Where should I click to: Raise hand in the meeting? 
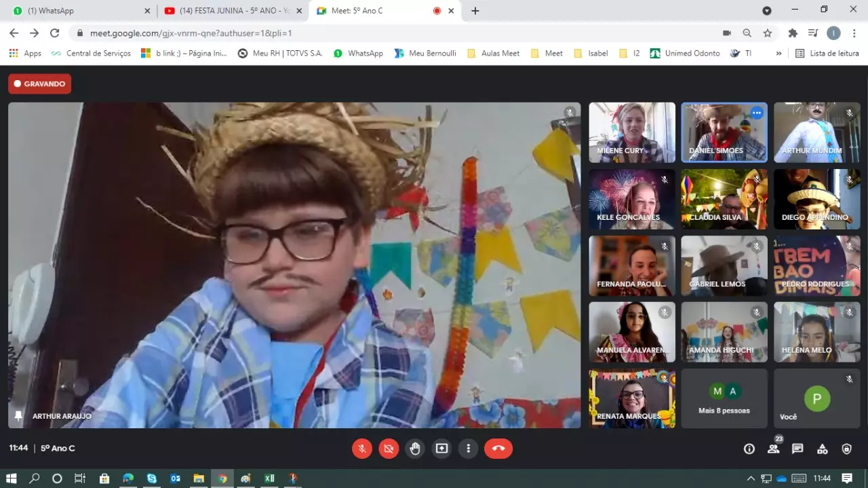415,449
